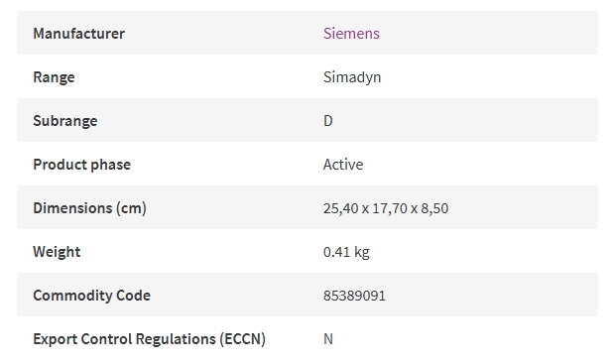Viewport: 614px width, 364px height.
Task: Click the Export Control Regulations (ECCN) label
Action: 149,339
